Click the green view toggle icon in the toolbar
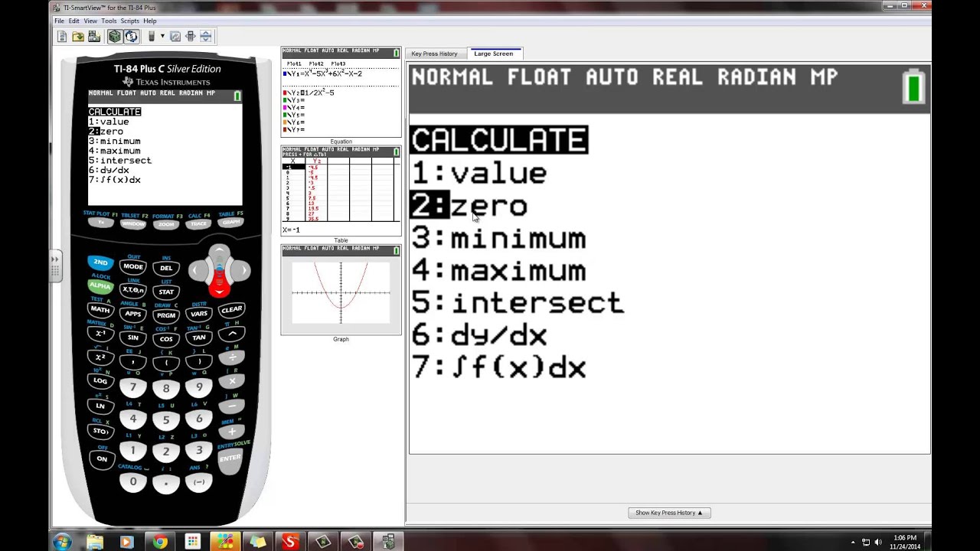 (x=114, y=36)
